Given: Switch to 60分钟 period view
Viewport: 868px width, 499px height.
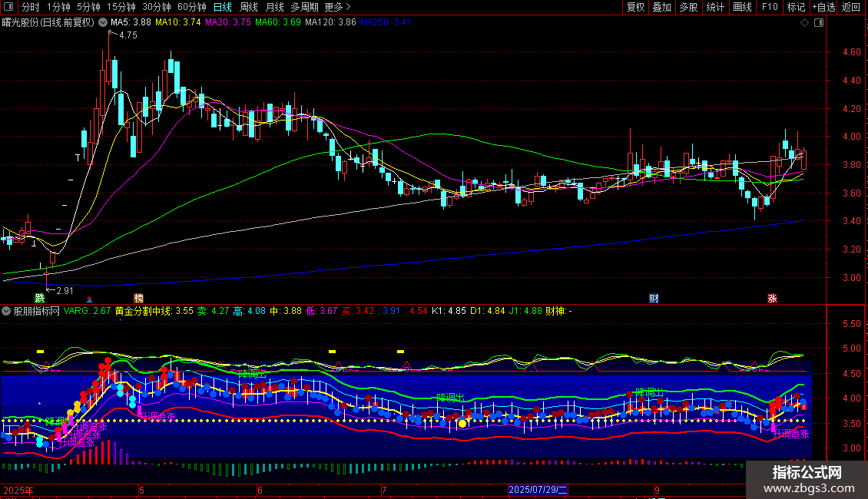Looking at the screenshot, I should (191, 8).
